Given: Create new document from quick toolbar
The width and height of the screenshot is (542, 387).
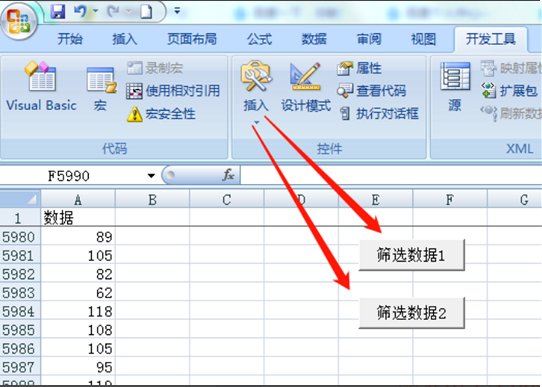Looking at the screenshot, I should click(146, 11).
